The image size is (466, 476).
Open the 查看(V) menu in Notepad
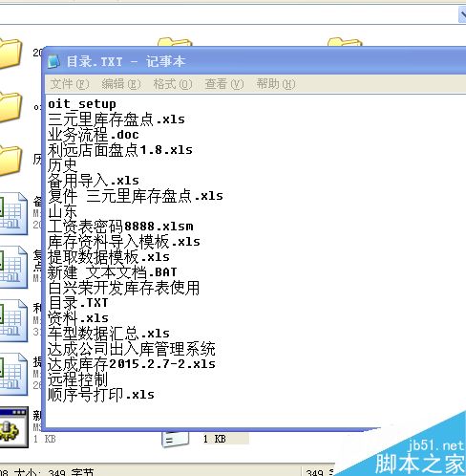(224, 84)
